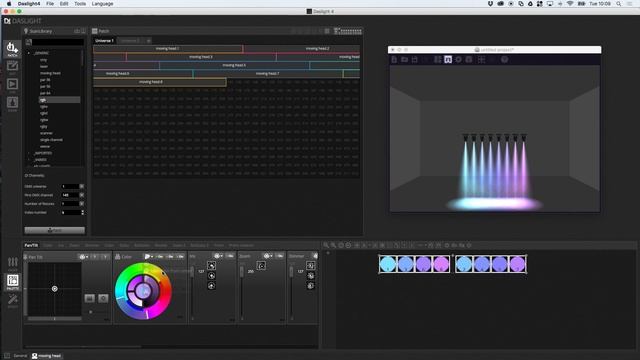640x360 pixels.
Task: Click the highlighted stage view icon in 3D viewer
Action: (448, 60)
